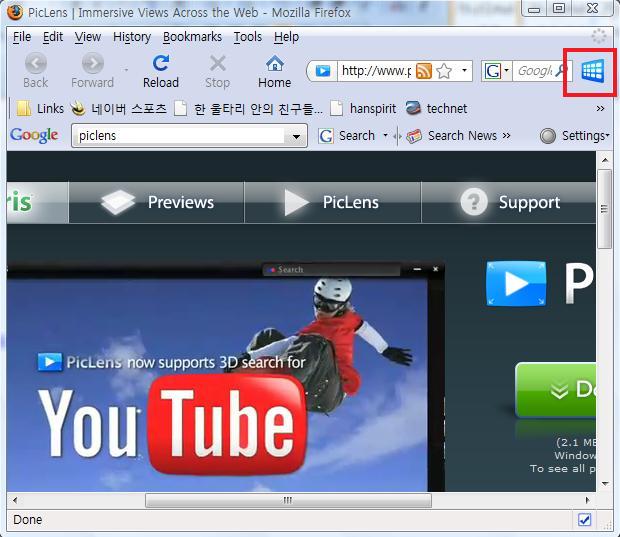Open the PicLens tab on the page
Image resolution: width=620 pixels, height=537 pixels.
point(333,202)
